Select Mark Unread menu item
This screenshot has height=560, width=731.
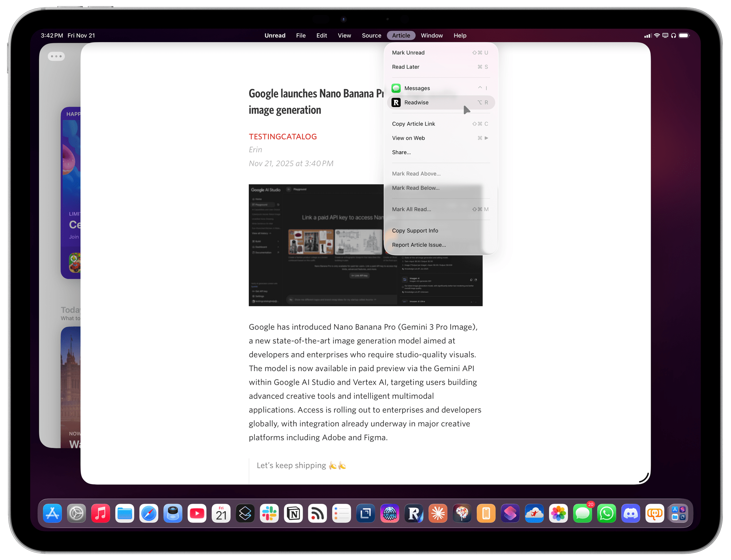(x=408, y=53)
